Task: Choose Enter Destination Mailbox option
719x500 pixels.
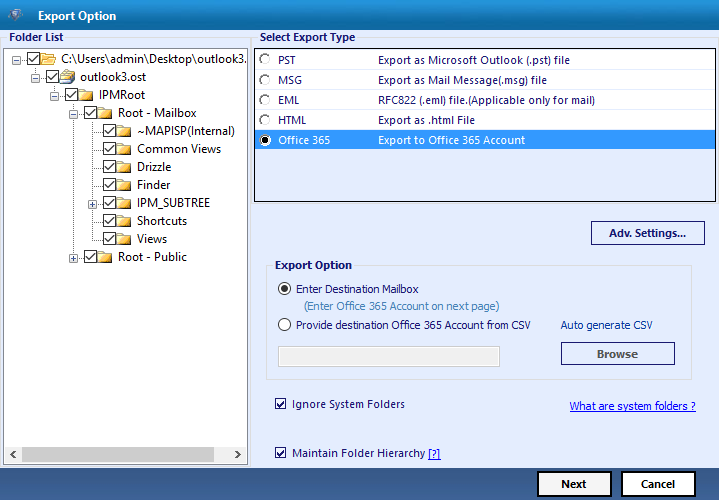Action: click(x=284, y=289)
